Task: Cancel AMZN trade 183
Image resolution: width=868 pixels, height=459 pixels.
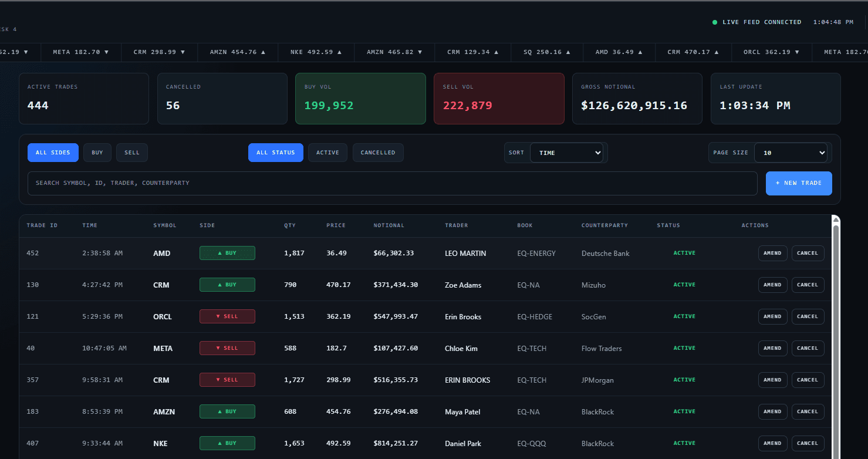Action: click(x=808, y=412)
